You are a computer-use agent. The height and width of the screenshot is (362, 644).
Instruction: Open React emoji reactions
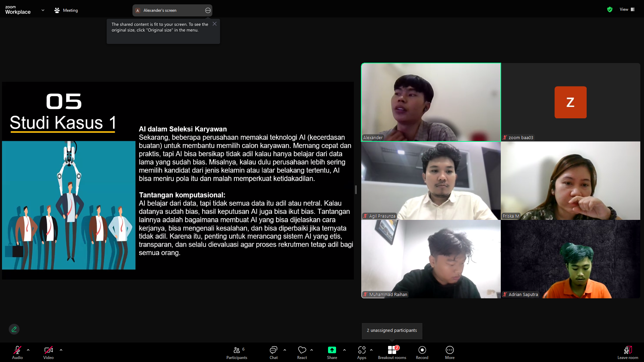(302, 352)
